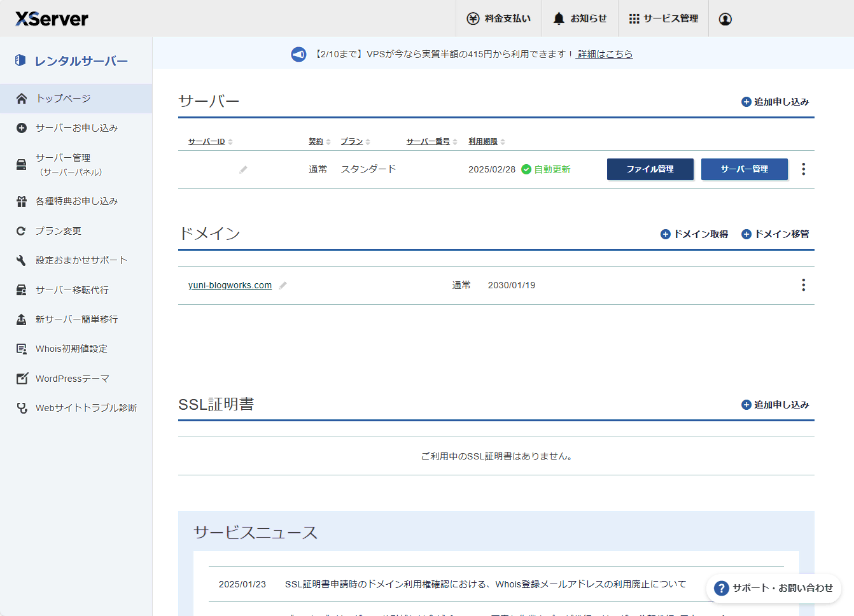Open 各種特典お申し込み
This screenshot has width=854, height=616.
[76, 201]
